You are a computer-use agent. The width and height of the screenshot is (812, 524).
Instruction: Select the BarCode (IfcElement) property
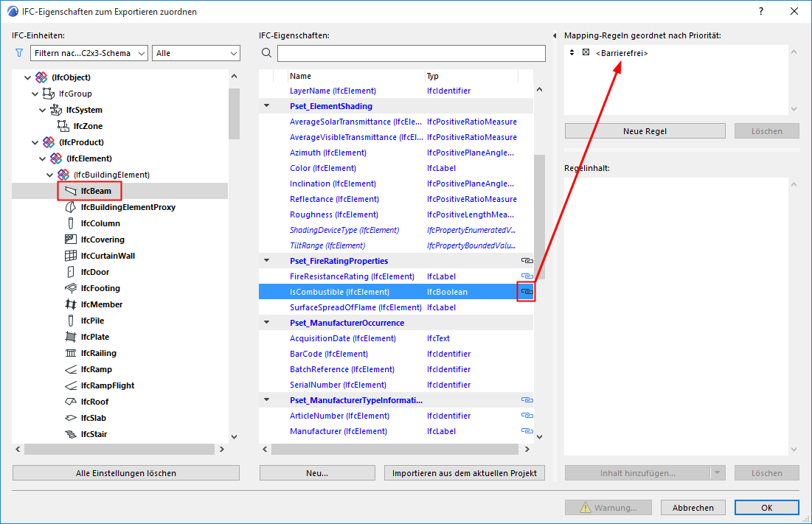point(396,354)
